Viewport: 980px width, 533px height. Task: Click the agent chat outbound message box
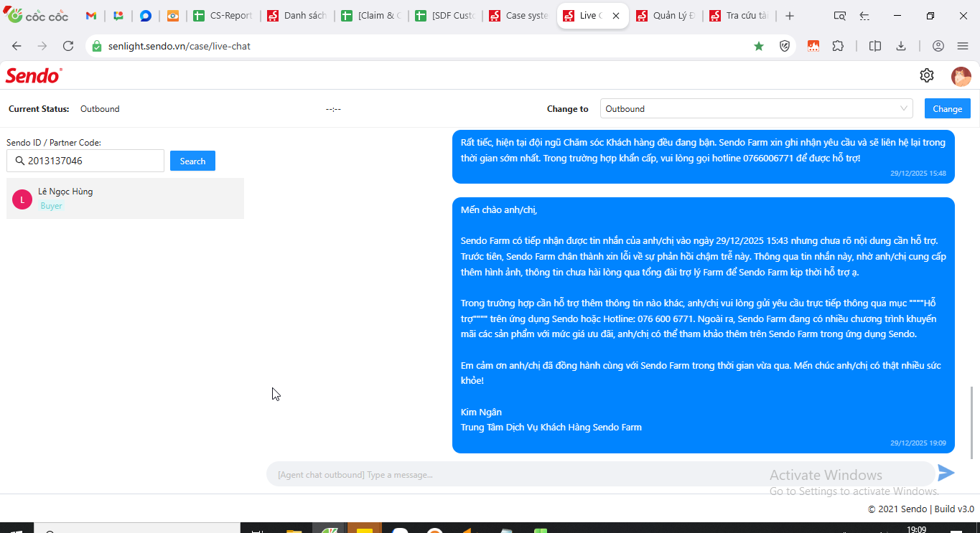(600, 474)
